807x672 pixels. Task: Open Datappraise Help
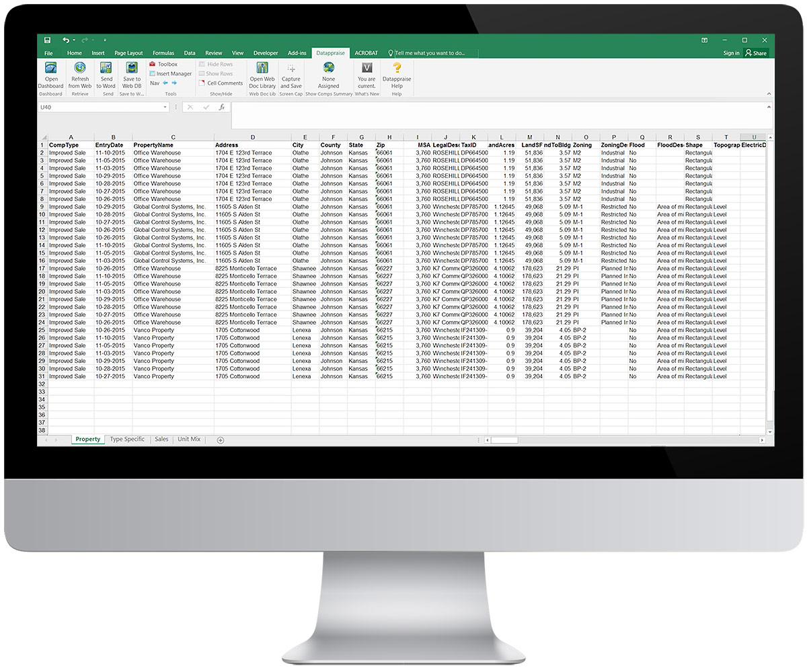(x=397, y=75)
